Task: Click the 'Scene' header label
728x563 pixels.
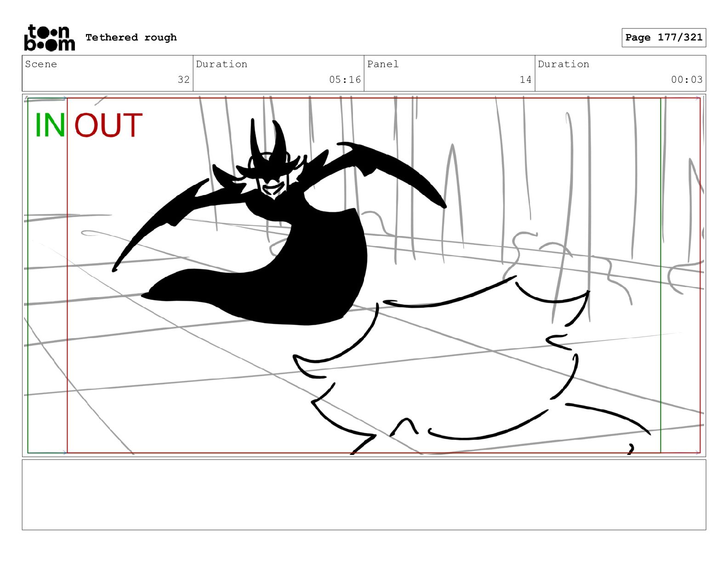Action: click(41, 64)
